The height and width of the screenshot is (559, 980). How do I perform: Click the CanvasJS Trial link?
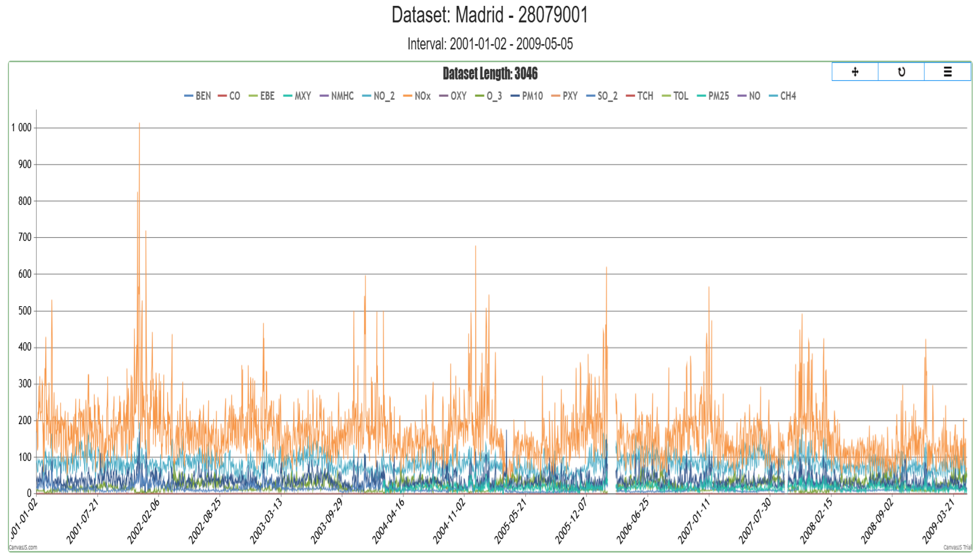click(957, 547)
